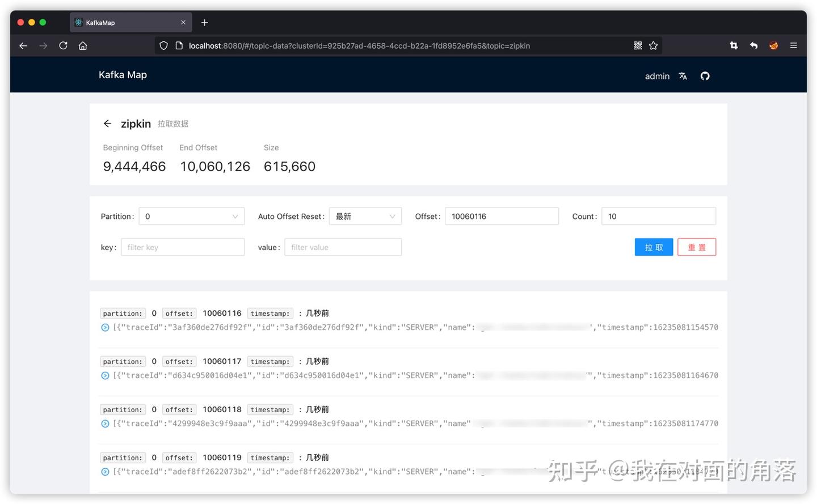Screen dimensions: 817x504
Task: Reload the page with the refresh icon
Action: click(63, 45)
